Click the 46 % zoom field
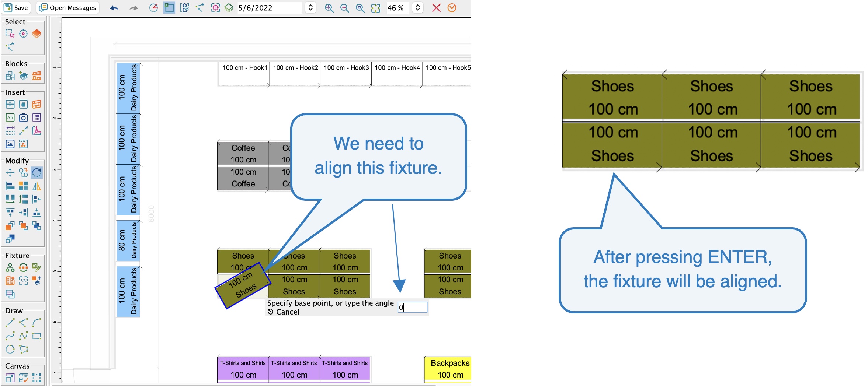The height and width of the screenshot is (386, 868). click(x=397, y=8)
